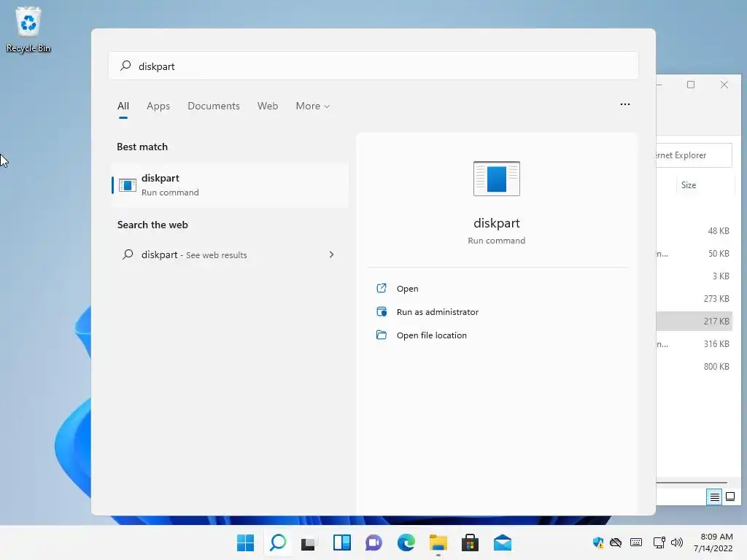Maximize the File Explorer window

[691, 85]
